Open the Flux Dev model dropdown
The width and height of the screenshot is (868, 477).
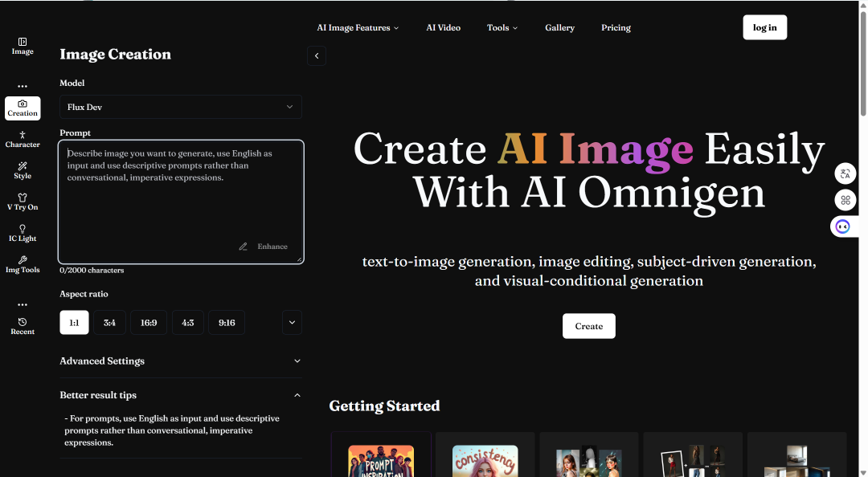click(181, 107)
